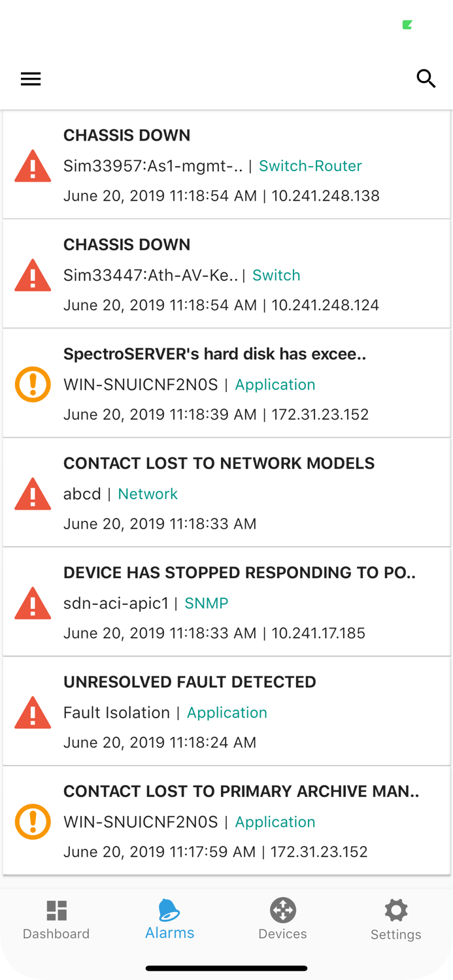Tap the search magnifier icon
Image resolution: width=453 pixels, height=980 pixels.
tap(426, 78)
